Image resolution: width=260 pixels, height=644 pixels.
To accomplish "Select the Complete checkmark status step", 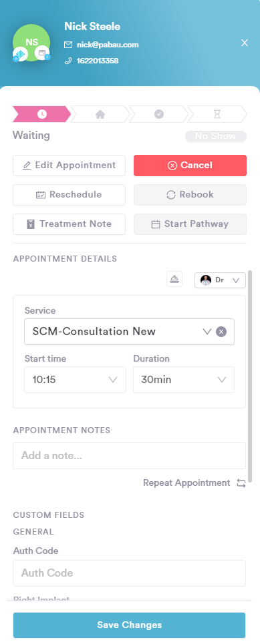I will [x=159, y=114].
